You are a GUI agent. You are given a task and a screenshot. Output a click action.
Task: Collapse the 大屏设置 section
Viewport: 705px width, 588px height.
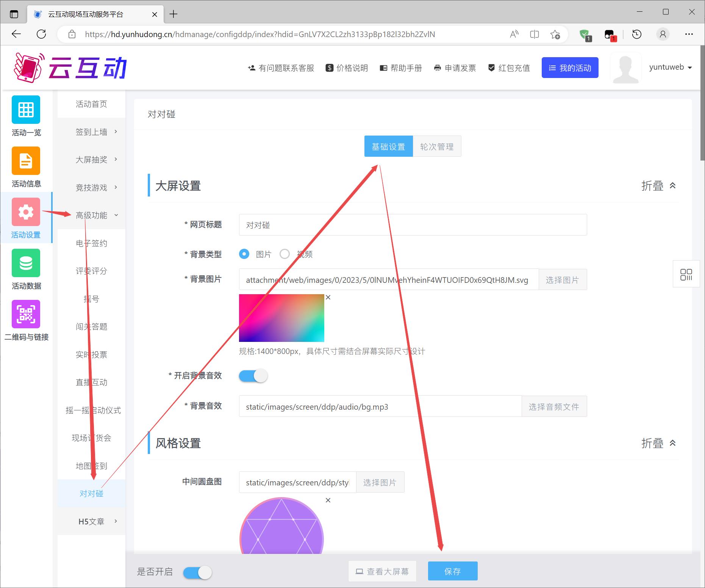[658, 186]
